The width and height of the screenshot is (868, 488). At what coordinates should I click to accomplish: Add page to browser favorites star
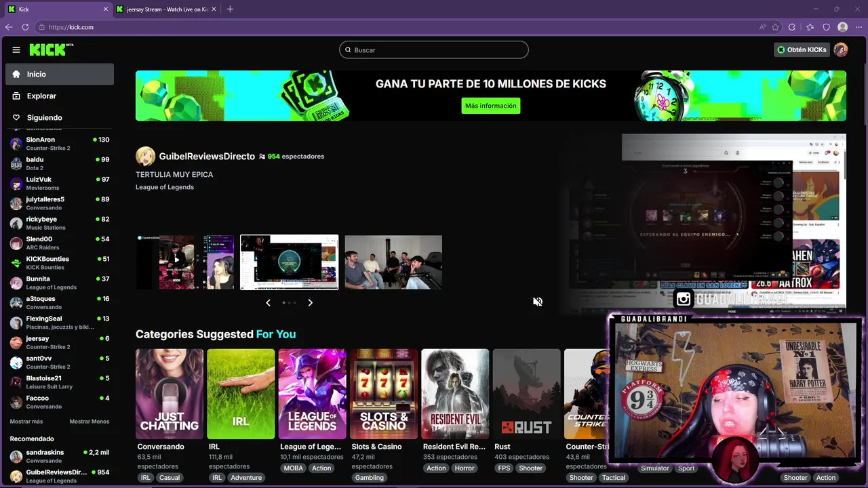[x=775, y=27]
